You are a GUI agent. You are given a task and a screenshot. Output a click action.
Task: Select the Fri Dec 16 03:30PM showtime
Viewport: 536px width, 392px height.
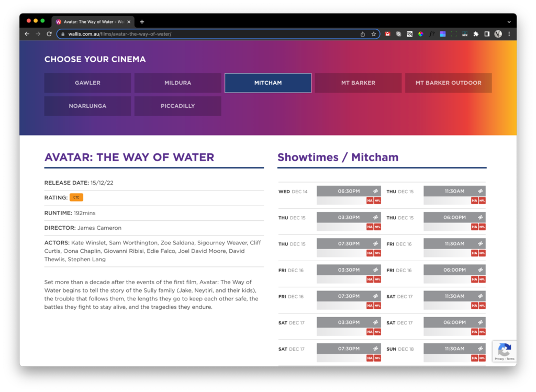(349, 270)
